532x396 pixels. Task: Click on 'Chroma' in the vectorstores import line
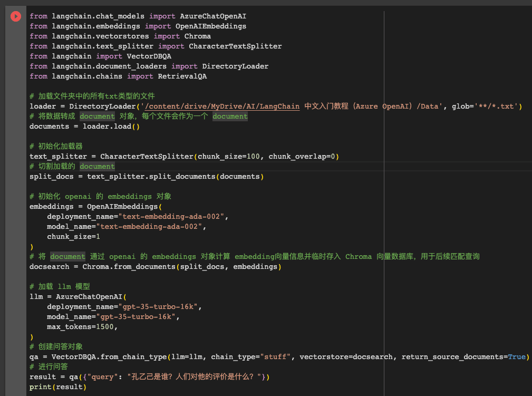pos(198,36)
